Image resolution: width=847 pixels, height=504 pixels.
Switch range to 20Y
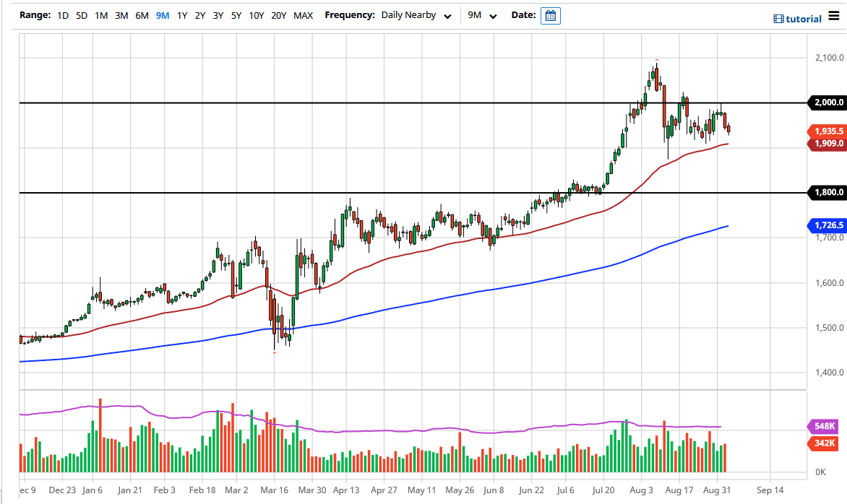pyautogui.click(x=278, y=16)
